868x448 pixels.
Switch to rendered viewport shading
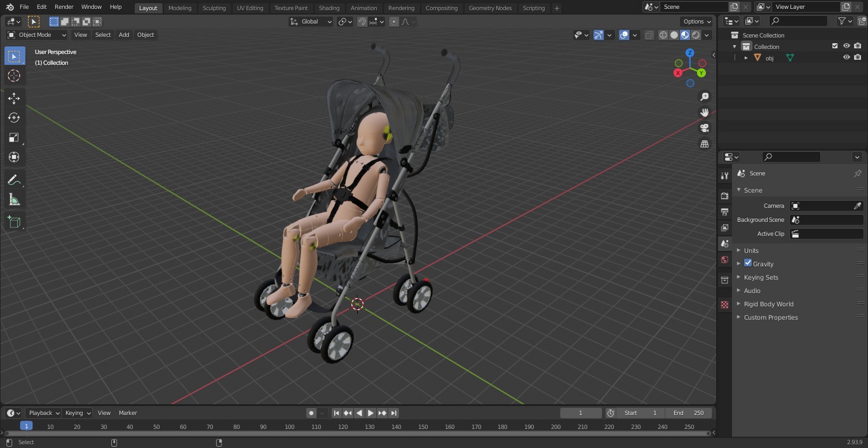pos(696,35)
